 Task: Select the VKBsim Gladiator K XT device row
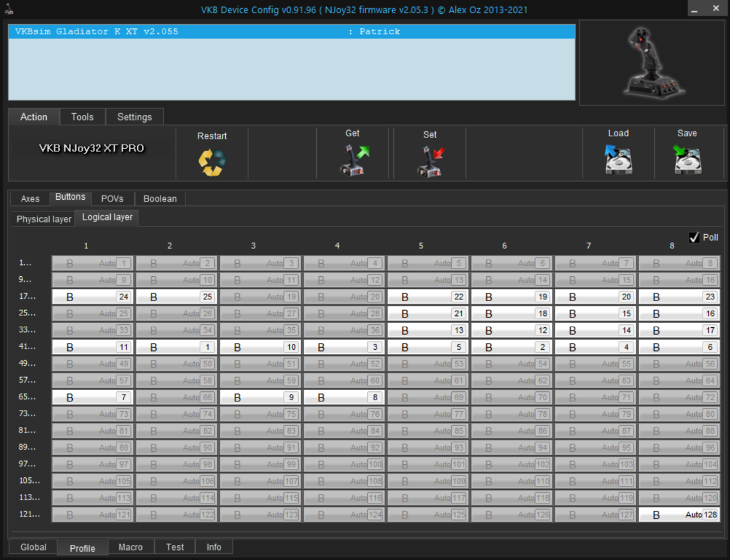point(292,32)
